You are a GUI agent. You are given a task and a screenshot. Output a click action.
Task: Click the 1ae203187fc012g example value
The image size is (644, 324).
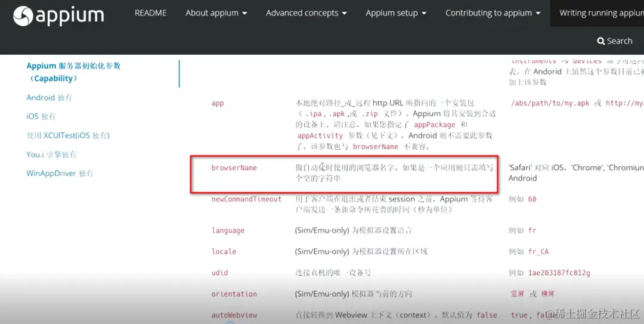[x=559, y=273]
